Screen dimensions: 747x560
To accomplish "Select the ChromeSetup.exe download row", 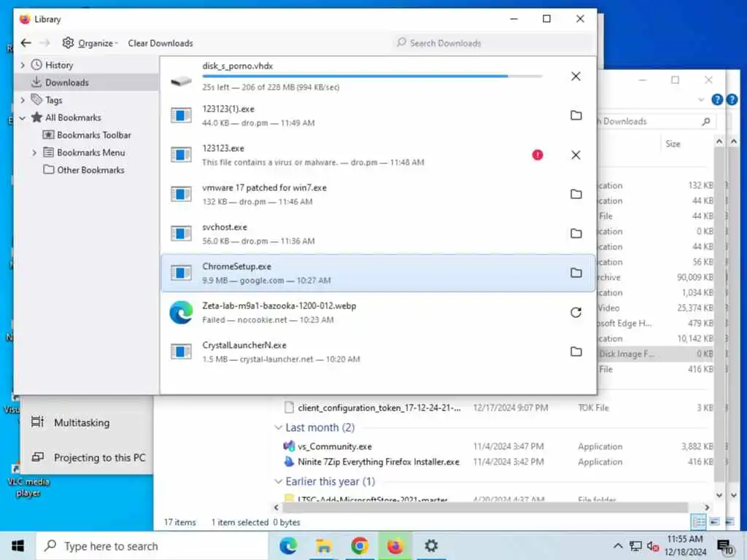I will (379, 273).
